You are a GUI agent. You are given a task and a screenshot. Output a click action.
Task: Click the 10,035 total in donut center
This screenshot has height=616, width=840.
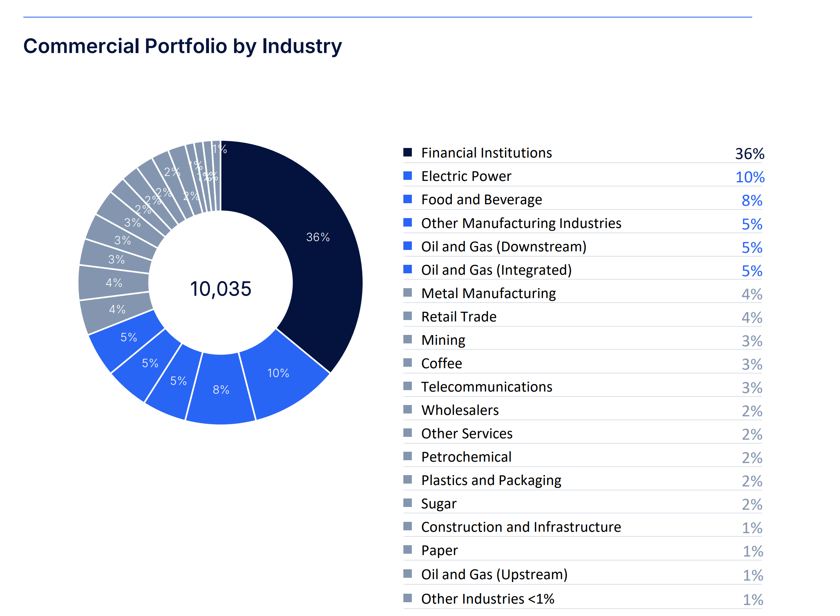221,289
